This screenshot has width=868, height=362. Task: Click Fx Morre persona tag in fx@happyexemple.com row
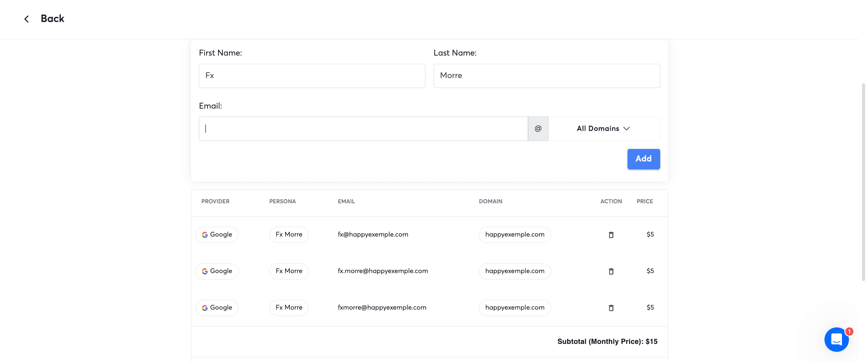click(x=289, y=235)
